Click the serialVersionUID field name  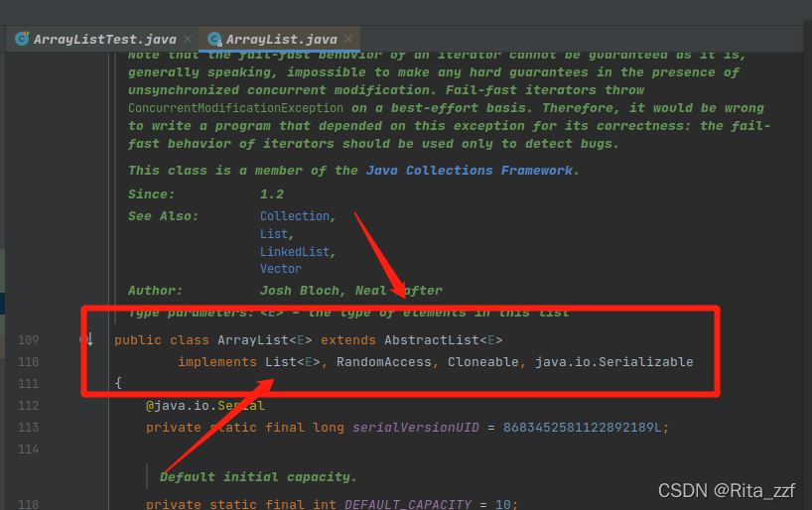click(x=416, y=428)
